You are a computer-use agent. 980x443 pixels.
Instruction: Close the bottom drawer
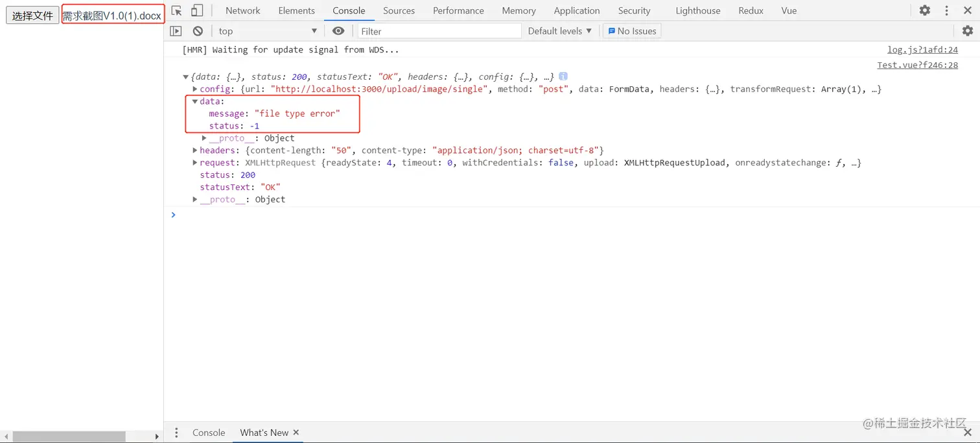[x=968, y=433]
